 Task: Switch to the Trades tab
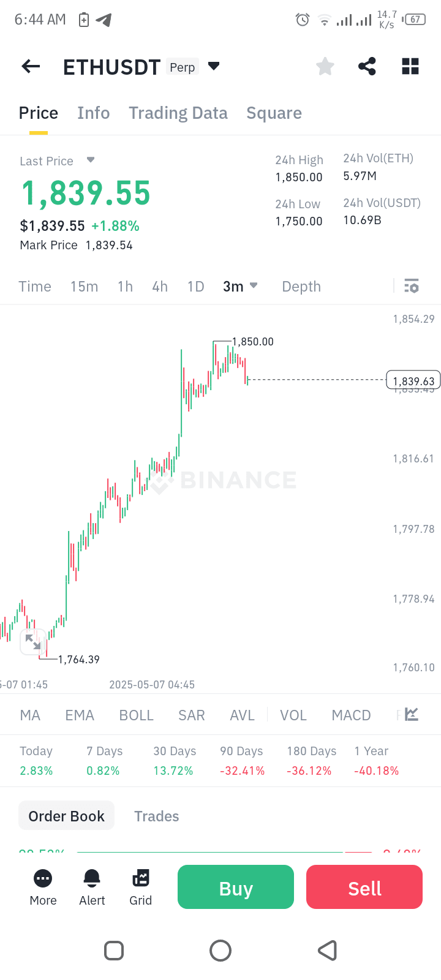click(x=157, y=816)
